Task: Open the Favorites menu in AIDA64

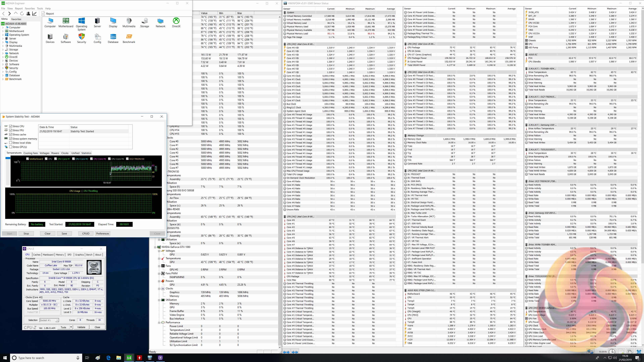Action: 30,9
